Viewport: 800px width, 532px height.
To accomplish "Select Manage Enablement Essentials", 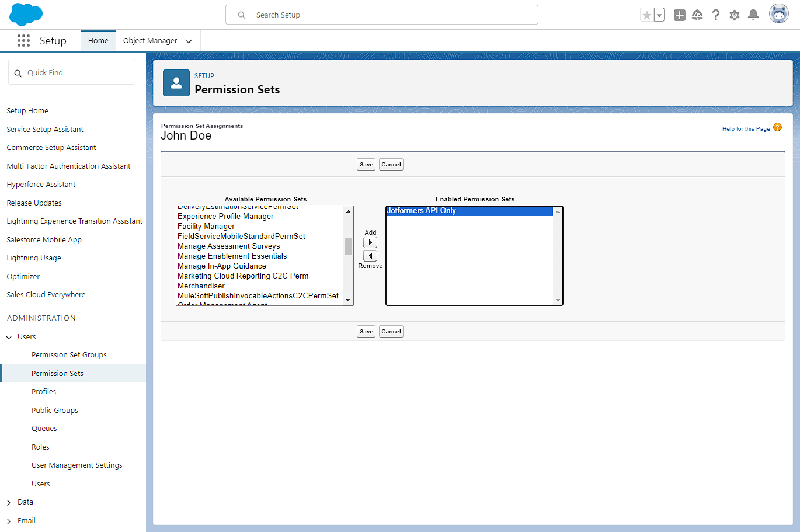I will pos(232,256).
